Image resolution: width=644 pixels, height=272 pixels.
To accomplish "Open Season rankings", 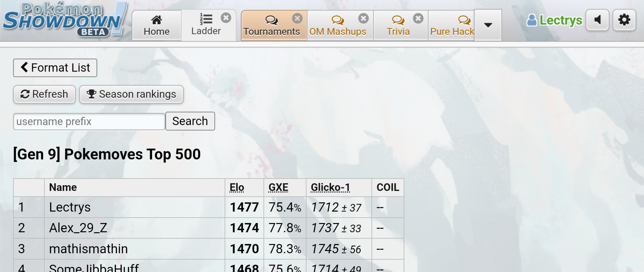I will pyautogui.click(x=131, y=94).
